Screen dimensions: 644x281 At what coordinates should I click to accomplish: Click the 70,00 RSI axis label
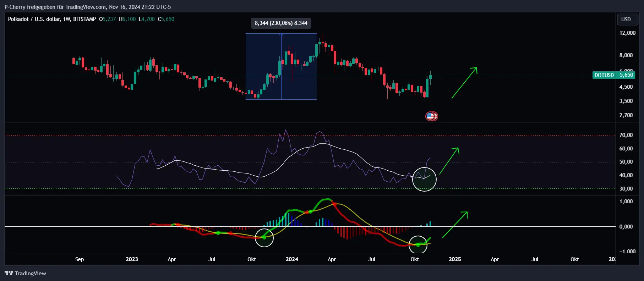click(626, 135)
